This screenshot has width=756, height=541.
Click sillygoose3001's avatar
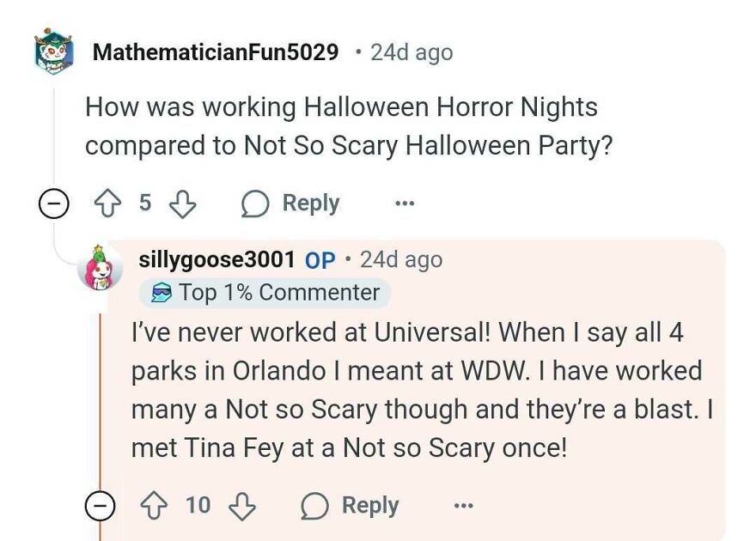tap(102, 264)
